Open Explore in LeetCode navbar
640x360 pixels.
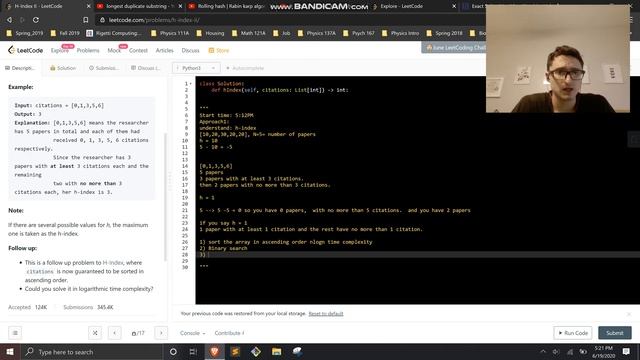click(x=60, y=50)
